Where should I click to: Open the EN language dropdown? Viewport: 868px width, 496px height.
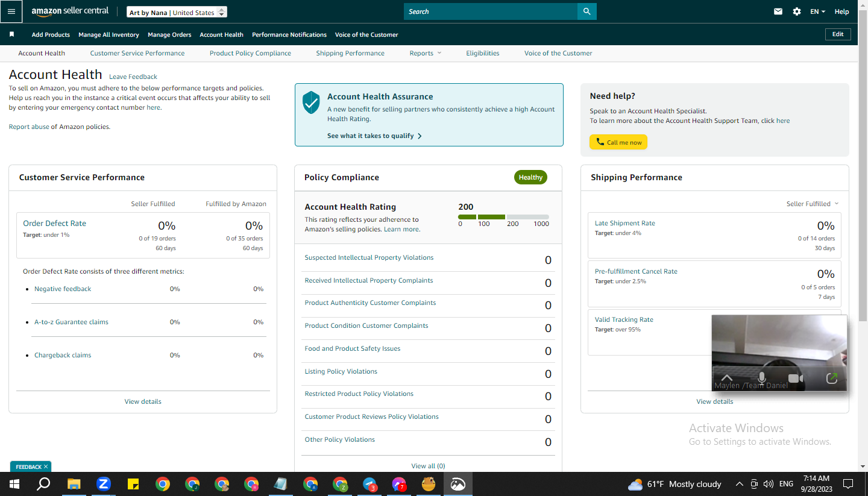[817, 11]
